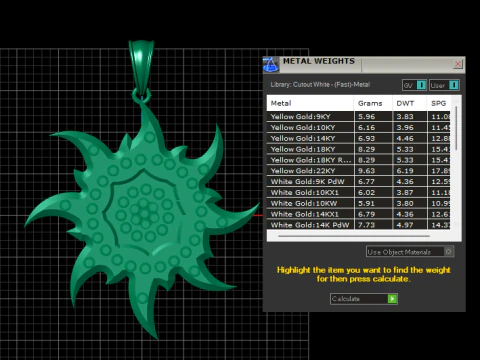Viewport: 480px width, 360px height.
Task: Select the Yellow Gold:22KY row
Action: click(x=359, y=171)
